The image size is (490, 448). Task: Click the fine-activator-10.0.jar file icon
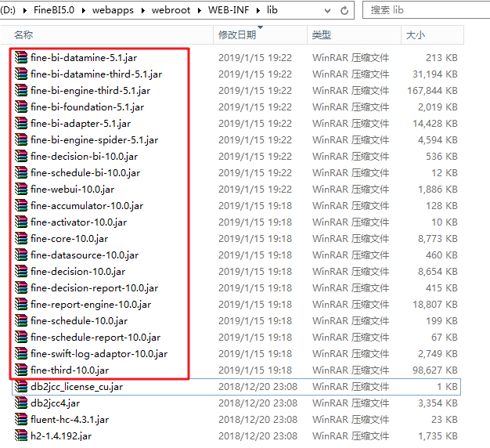[21, 222]
